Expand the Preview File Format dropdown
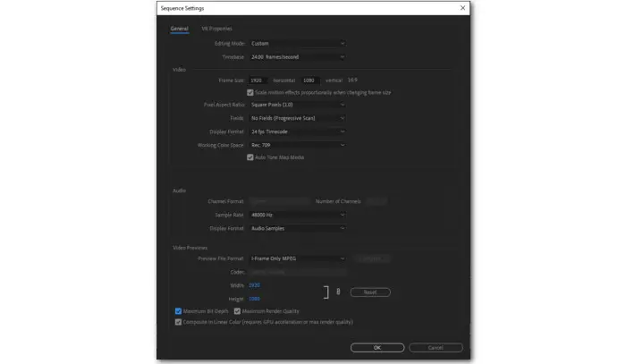626x364 pixels. click(297, 258)
